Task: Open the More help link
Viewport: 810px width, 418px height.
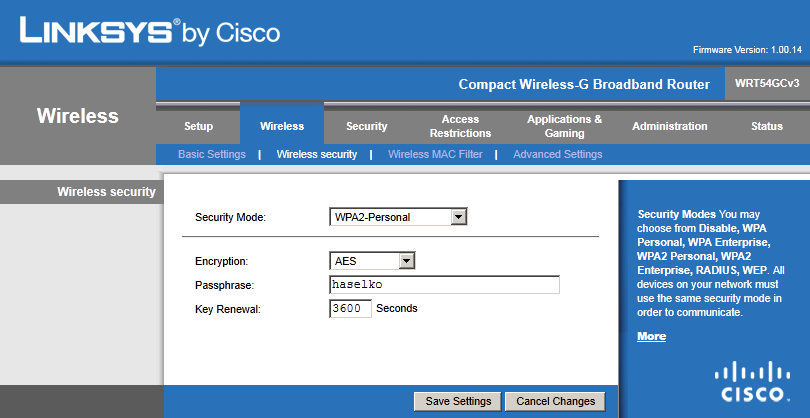Action: (651, 336)
